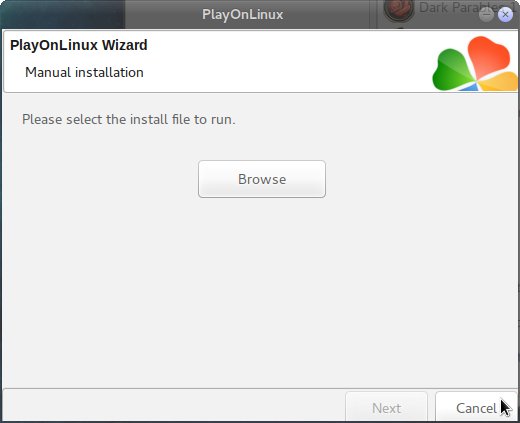The width and height of the screenshot is (520, 423).
Task: Click the green petal of the logo
Action: click(453, 69)
